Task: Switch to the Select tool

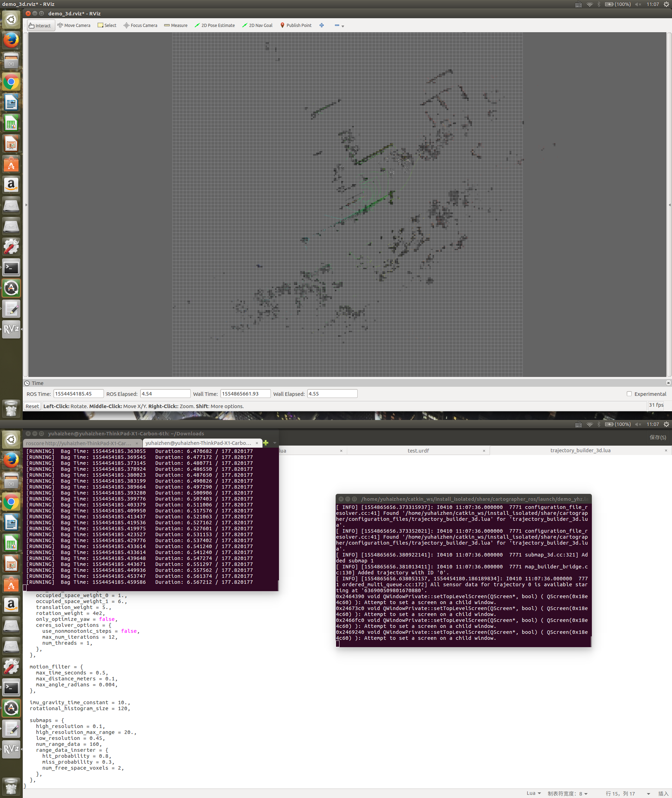Action: (107, 25)
